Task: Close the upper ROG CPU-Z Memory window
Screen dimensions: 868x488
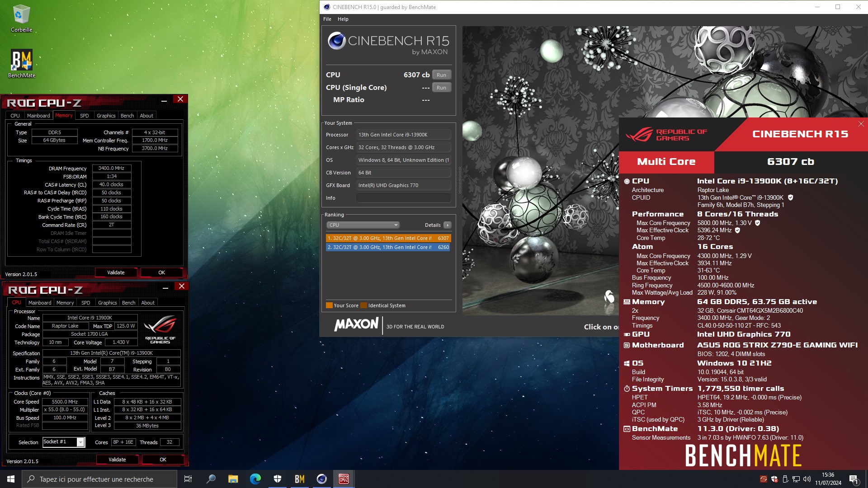Action: tap(180, 99)
